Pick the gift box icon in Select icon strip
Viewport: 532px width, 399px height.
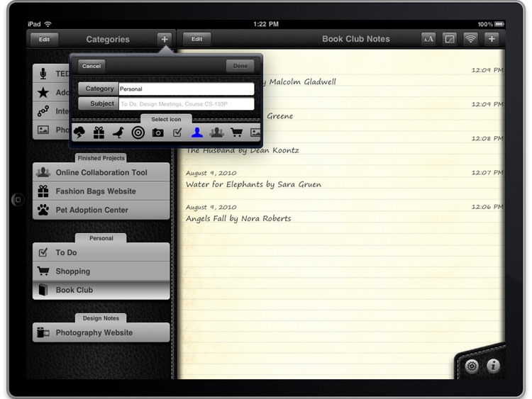point(99,133)
